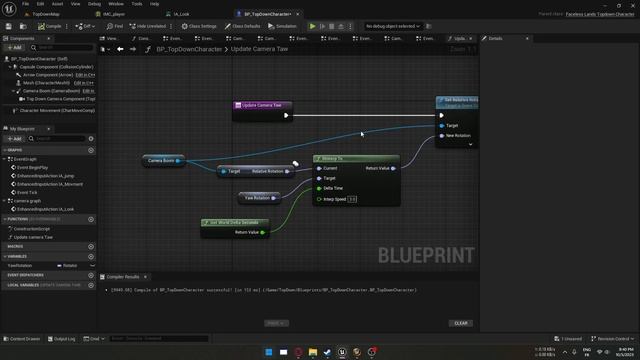
Task: Toggle Hide Unrelated nodes
Action: (x=148, y=26)
